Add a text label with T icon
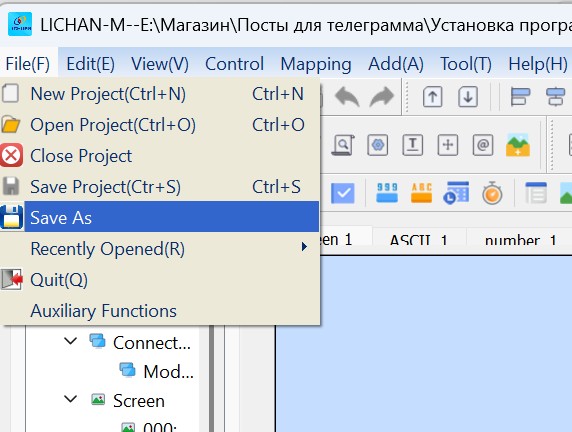This screenshot has height=432, width=572. point(413,145)
